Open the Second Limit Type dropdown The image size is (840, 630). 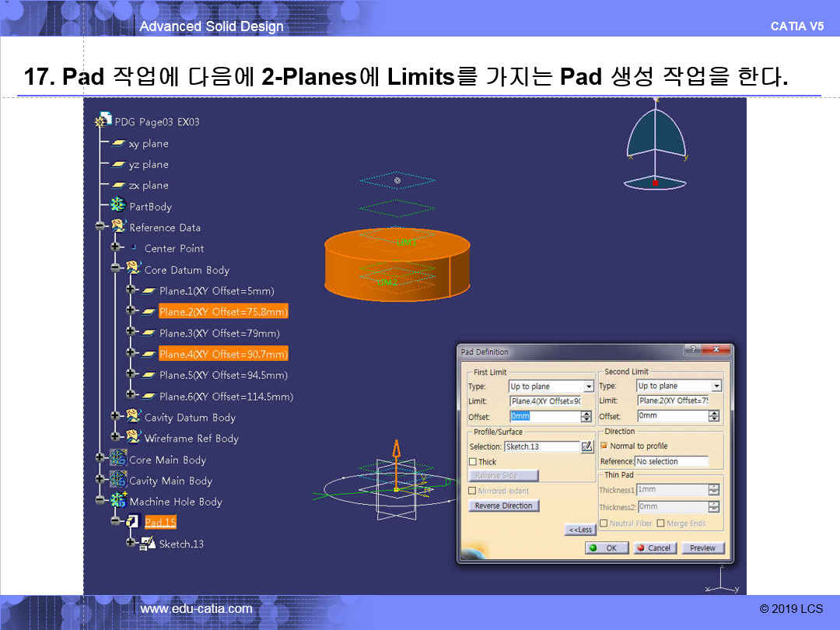click(x=716, y=387)
